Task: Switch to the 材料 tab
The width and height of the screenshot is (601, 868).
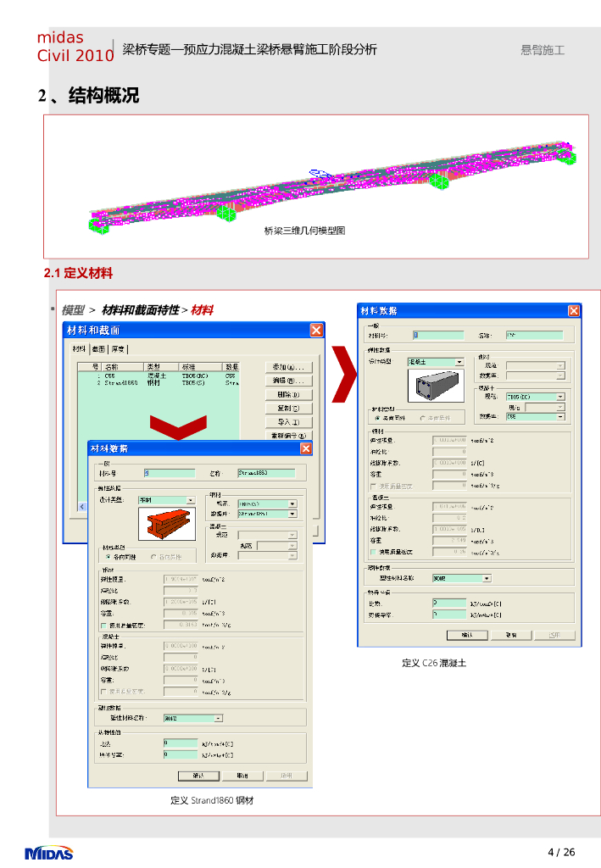Action: pos(79,348)
